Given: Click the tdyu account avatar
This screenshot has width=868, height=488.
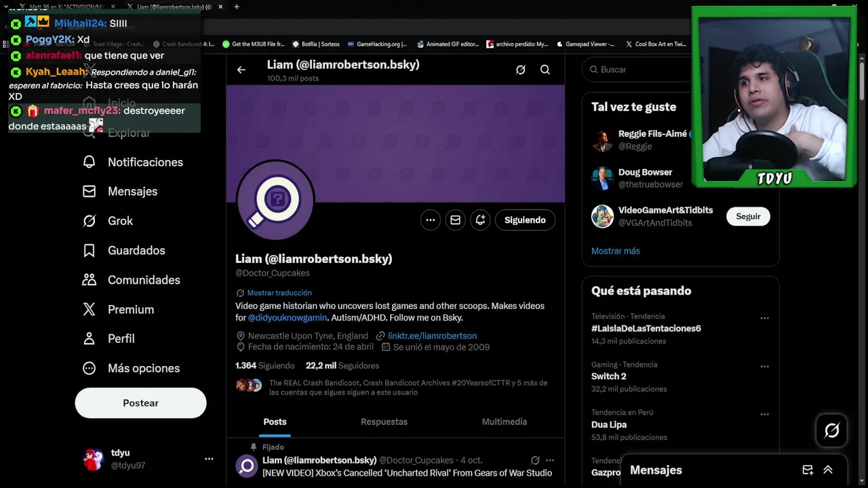Looking at the screenshot, I should pyautogui.click(x=94, y=459).
